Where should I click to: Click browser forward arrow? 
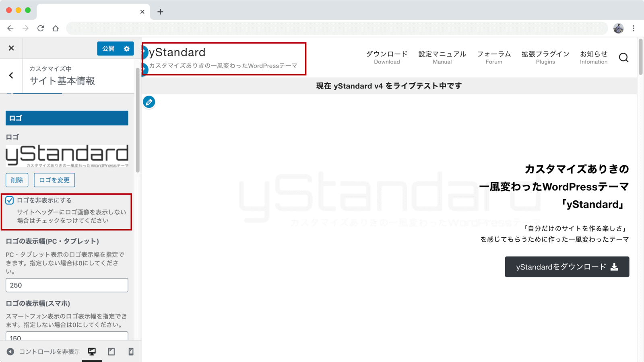pyautogui.click(x=25, y=28)
